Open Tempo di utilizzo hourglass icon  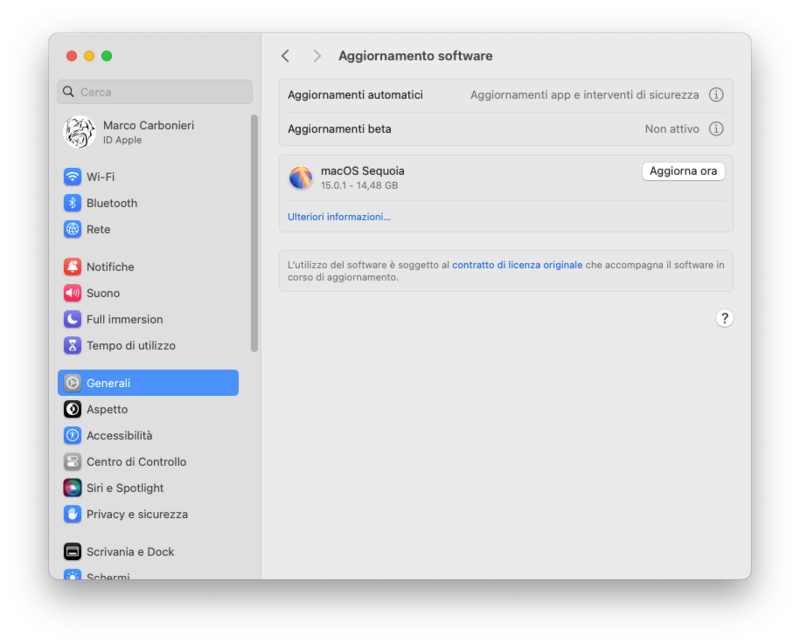click(72, 345)
